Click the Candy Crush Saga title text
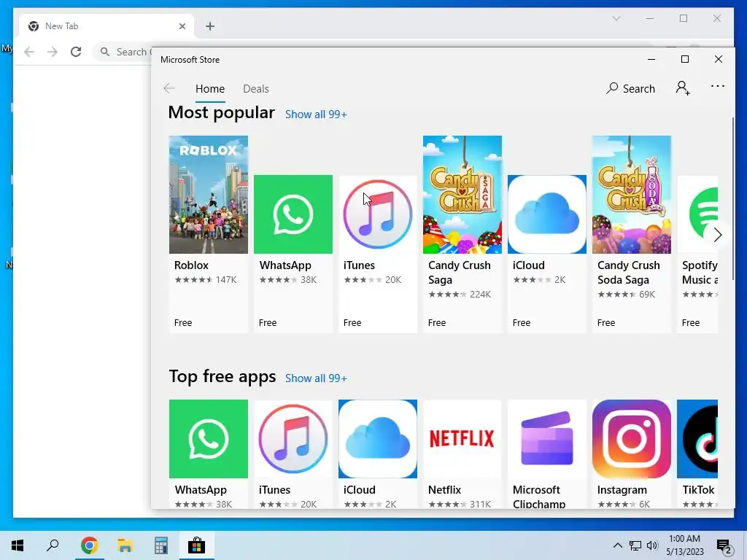This screenshot has width=747, height=560. coord(460,273)
